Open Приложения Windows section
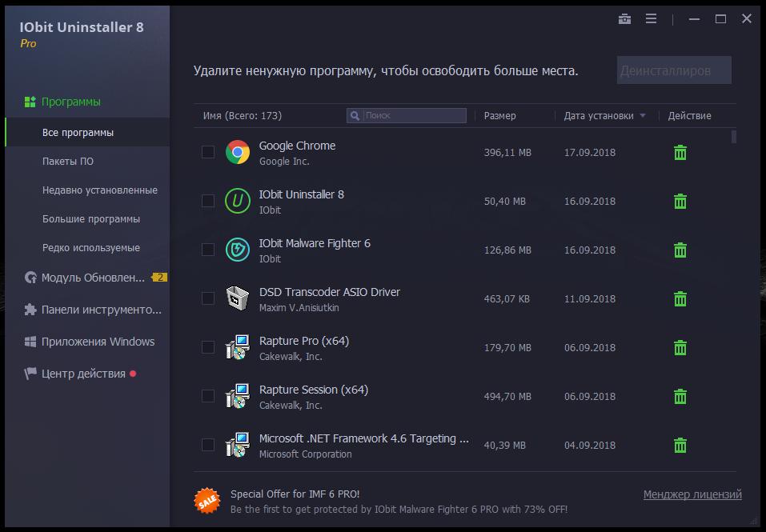 (90, 342)
